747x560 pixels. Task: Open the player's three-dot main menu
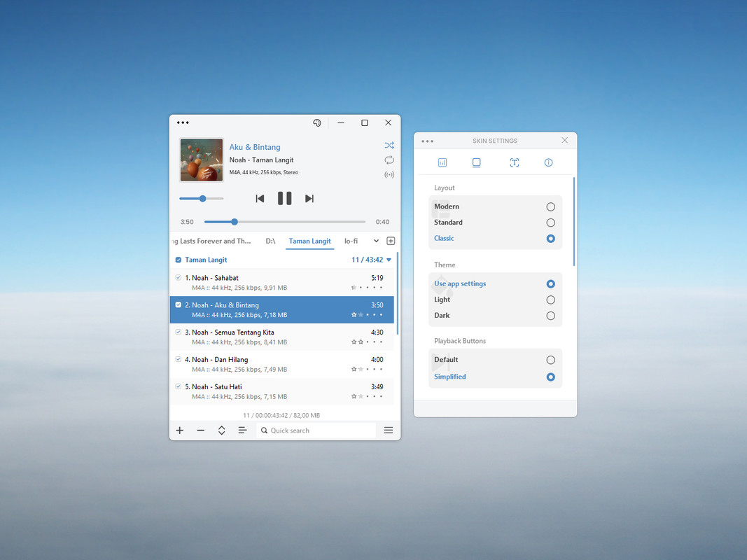point(183,123)
